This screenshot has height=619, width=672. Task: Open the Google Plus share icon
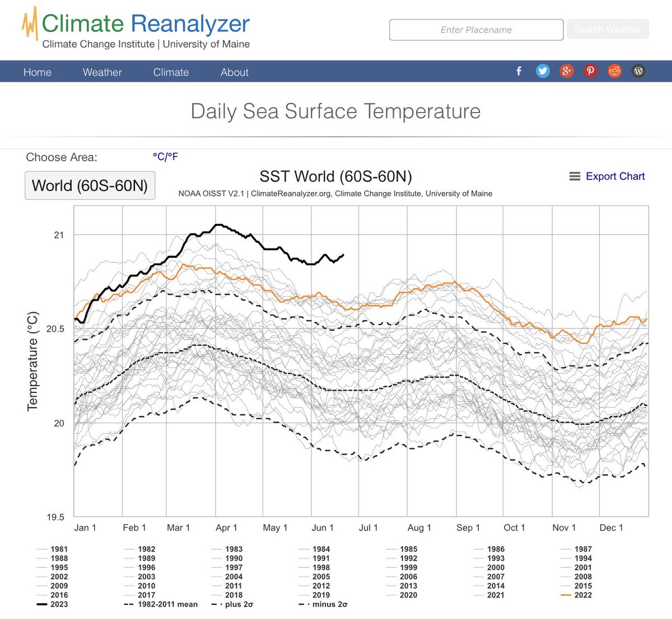(567, 71)
